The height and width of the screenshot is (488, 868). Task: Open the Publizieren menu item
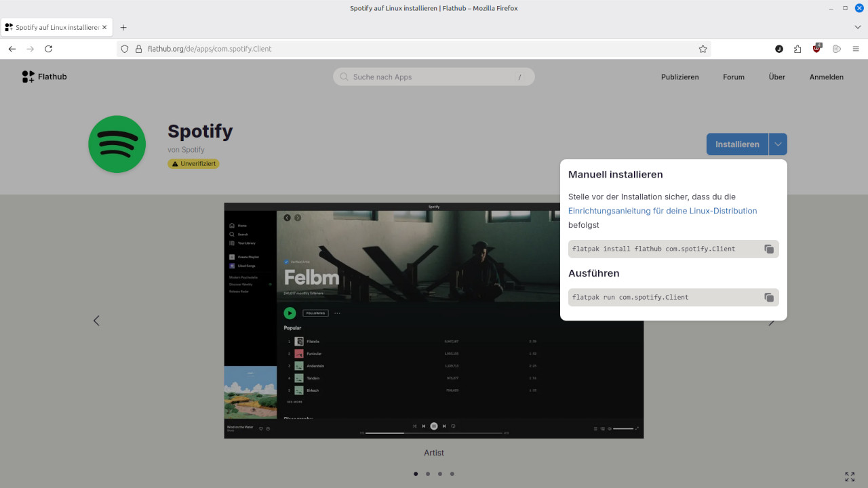pos(679,77)
